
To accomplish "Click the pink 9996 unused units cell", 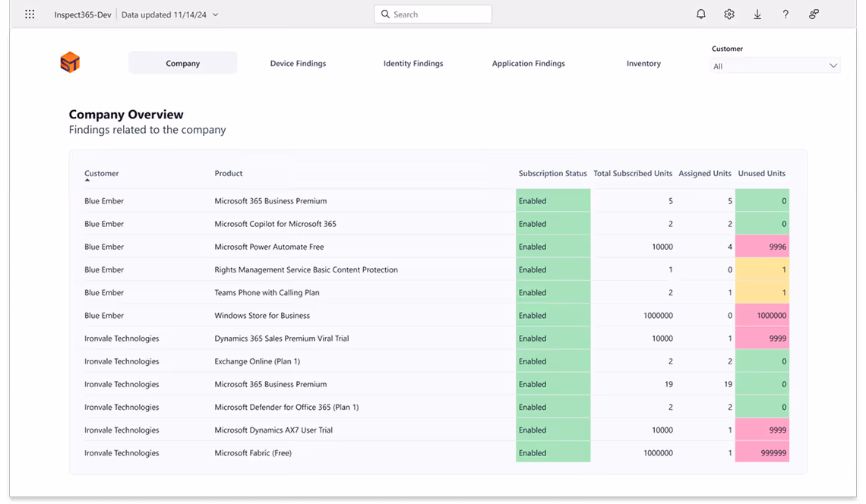I will [x=762, y=247].
